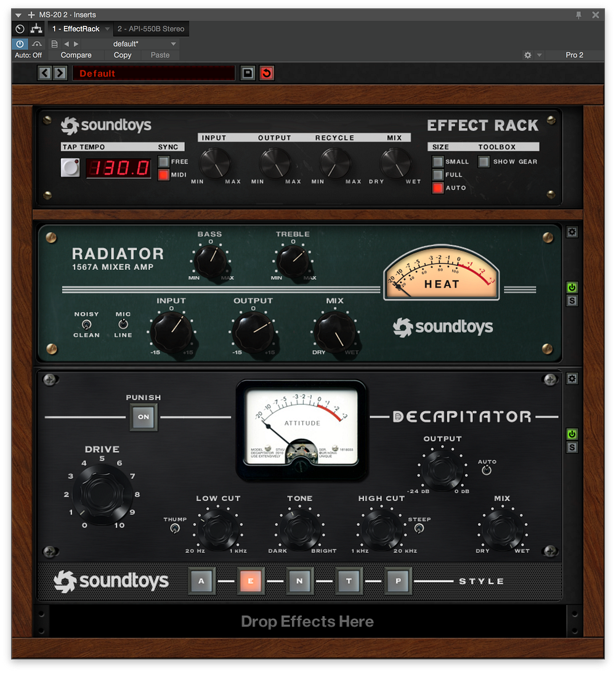This screenshot has width=616, height=673.
Task: Open the sidechain routing icon
Action: (x=36, y=29)
